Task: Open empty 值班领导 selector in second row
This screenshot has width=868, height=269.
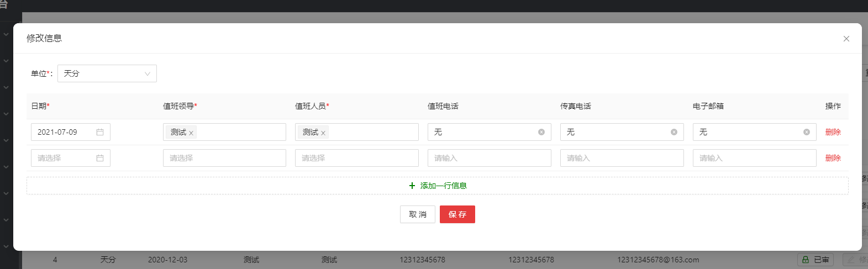Action: click(224, 158)
